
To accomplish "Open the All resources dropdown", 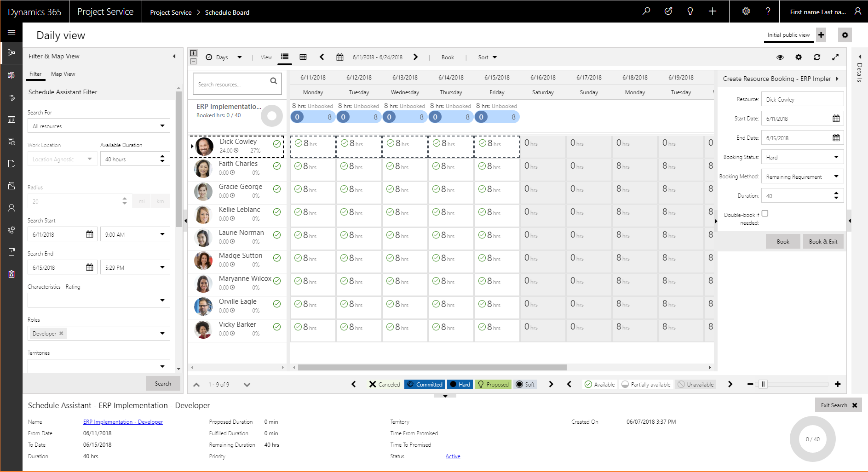I will point(99,126).
